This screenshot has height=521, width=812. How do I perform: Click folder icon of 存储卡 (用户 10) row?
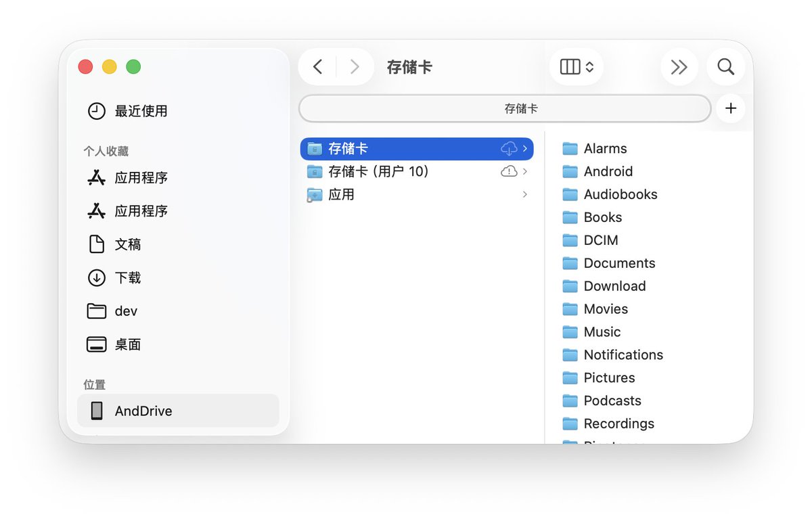pyautogui.click(x=314, y=171)
